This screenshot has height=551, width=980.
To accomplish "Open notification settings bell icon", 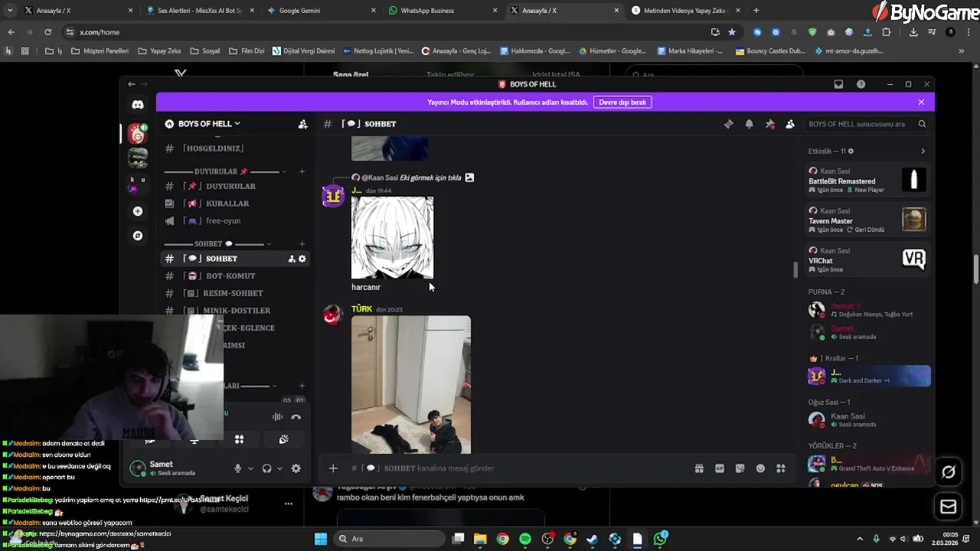I will pyautogui.click(x=750, y=124).
